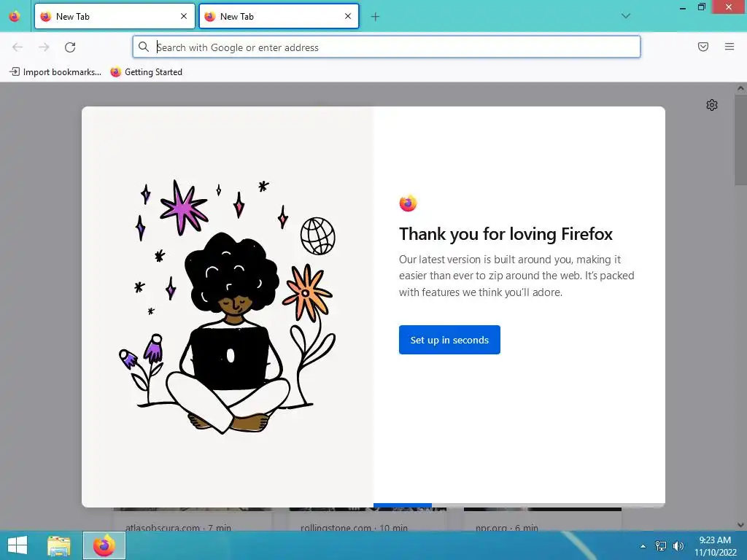Expand the List all tabs chevron
747x560 pixels.
(x=626, y=16)
